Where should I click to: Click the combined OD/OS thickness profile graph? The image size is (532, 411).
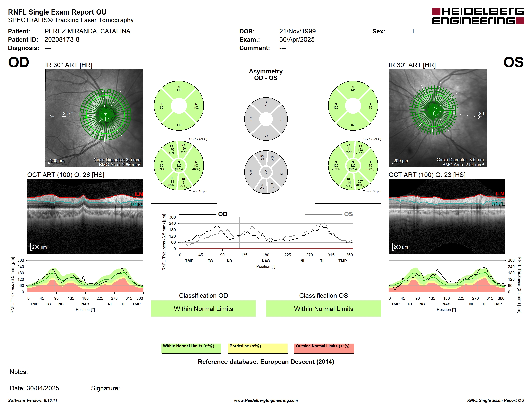pyautogui.click(x=266, y=233)
